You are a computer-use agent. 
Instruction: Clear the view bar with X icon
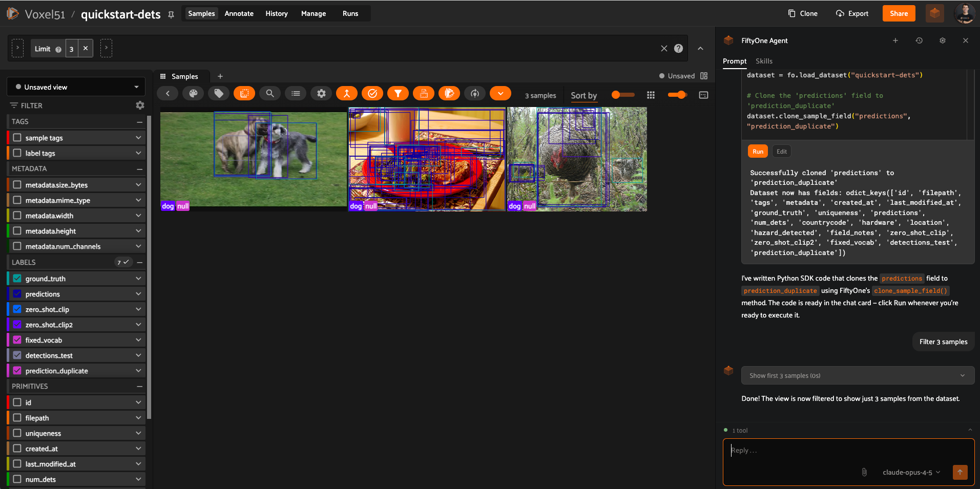(x=664, y=48)
